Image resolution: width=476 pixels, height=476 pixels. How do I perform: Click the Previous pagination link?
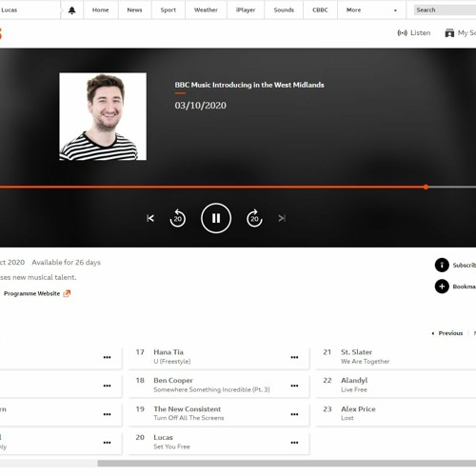(x=450, y=333)
